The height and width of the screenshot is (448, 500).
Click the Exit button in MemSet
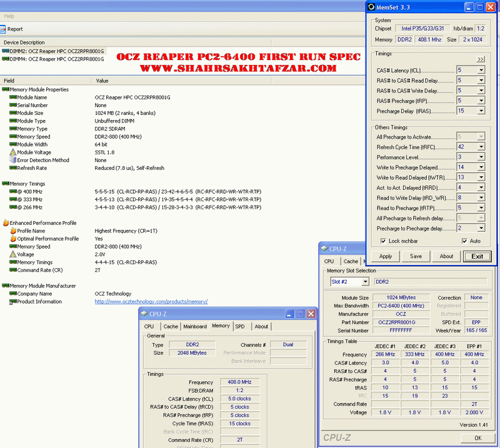point(477,256)
